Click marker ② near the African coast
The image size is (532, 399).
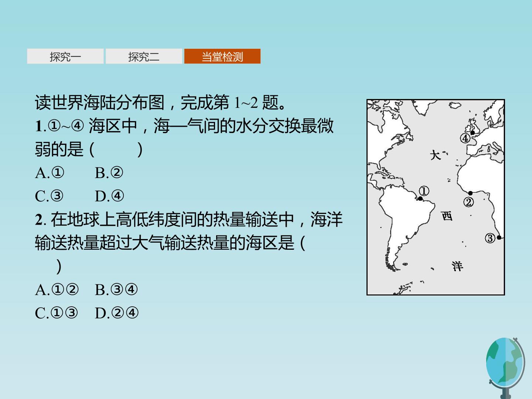pyautogui.click(x=468, y=202)
